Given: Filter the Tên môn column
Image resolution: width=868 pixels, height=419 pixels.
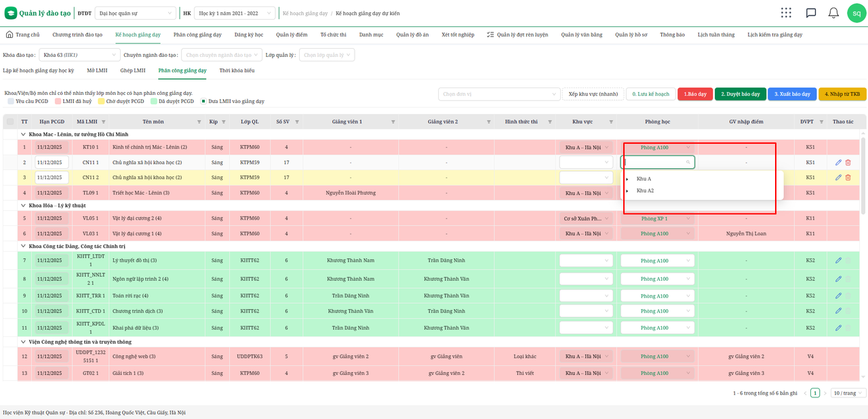Looking at the screenshot, I should click(199, 122).
